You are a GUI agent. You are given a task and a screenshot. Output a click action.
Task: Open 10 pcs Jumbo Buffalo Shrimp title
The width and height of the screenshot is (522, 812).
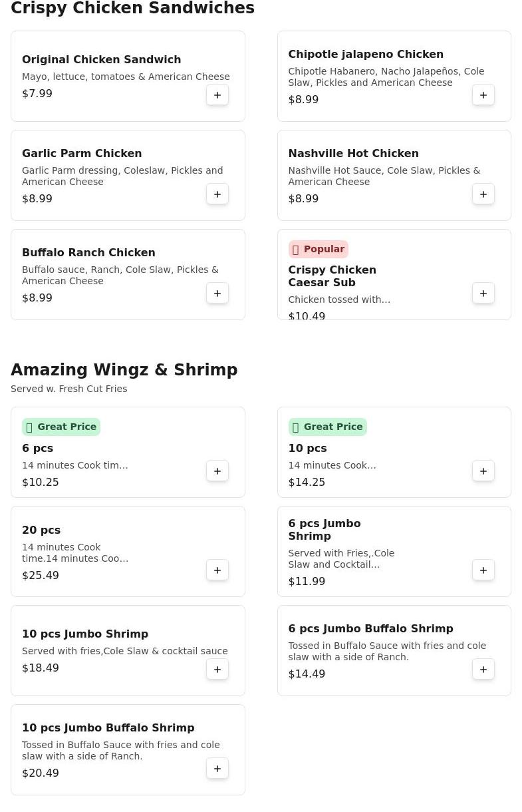(108, 728)
